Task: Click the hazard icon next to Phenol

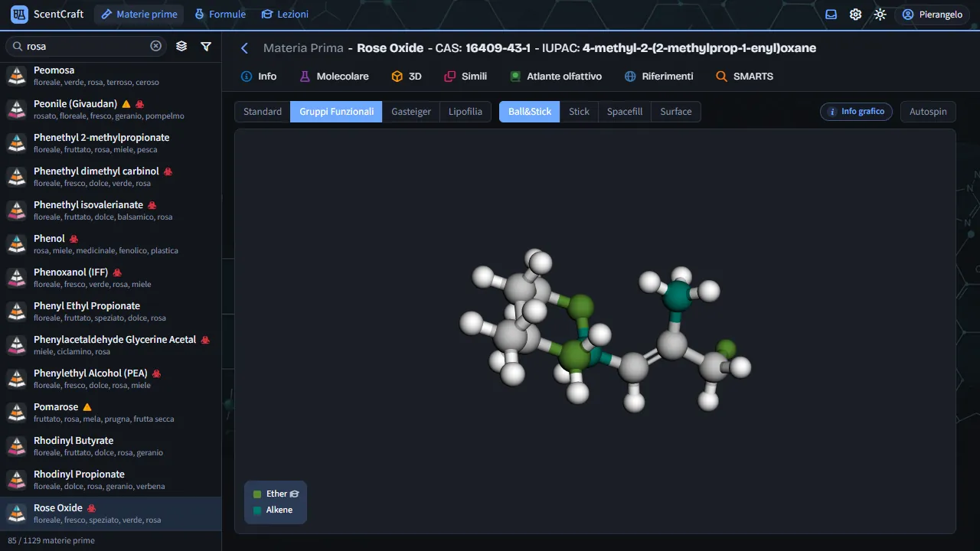Action: click(x=73, y=239)
